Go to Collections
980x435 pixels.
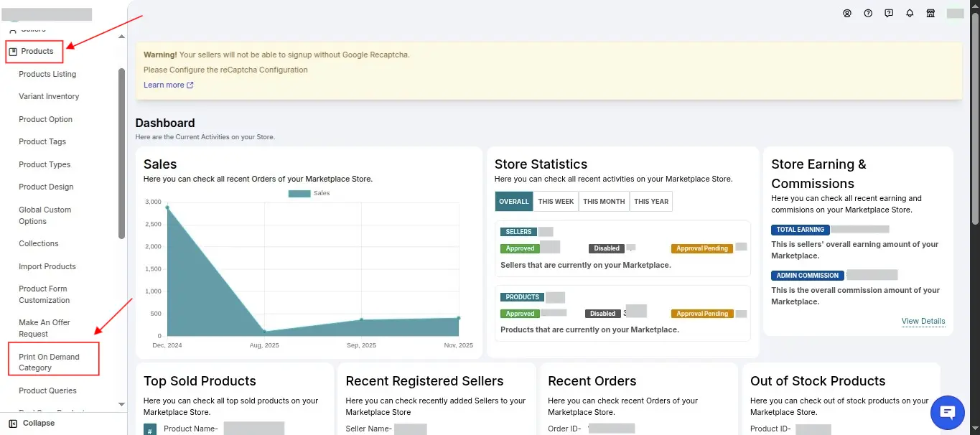39,243
